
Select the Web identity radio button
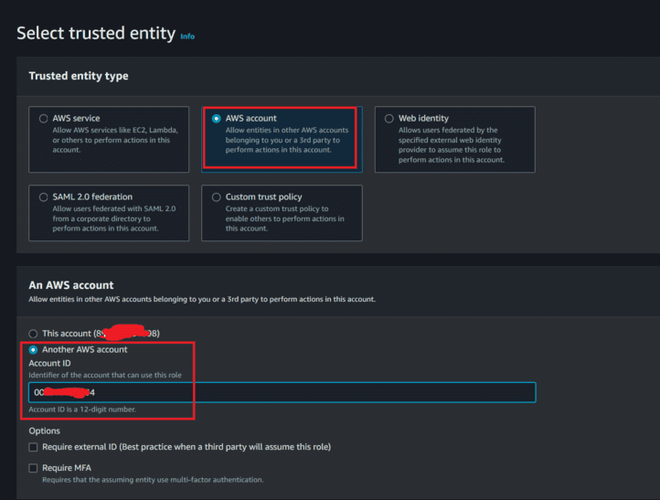click(390, 119)
